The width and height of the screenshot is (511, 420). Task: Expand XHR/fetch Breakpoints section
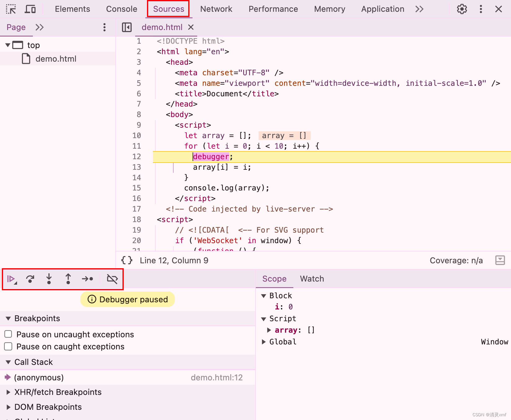click(8, 392)
